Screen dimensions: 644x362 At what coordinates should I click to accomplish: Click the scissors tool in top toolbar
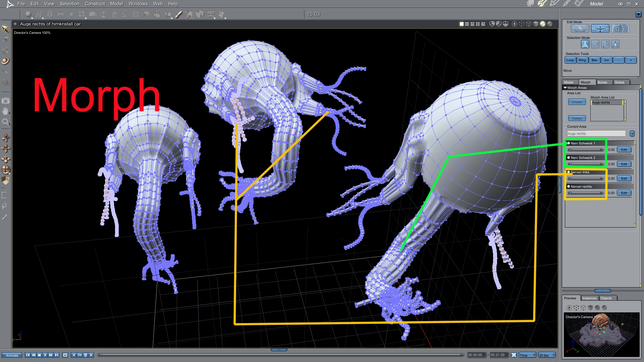point(60,14)
